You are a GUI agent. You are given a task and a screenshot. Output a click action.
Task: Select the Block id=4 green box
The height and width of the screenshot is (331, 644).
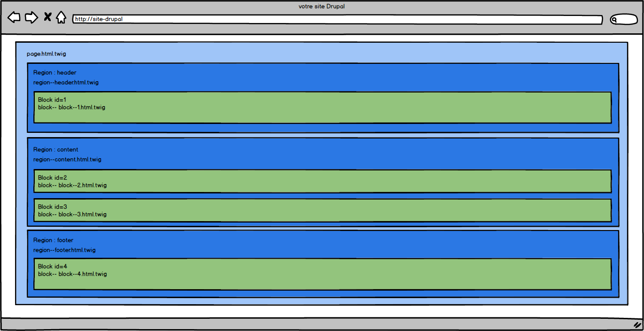322,274
